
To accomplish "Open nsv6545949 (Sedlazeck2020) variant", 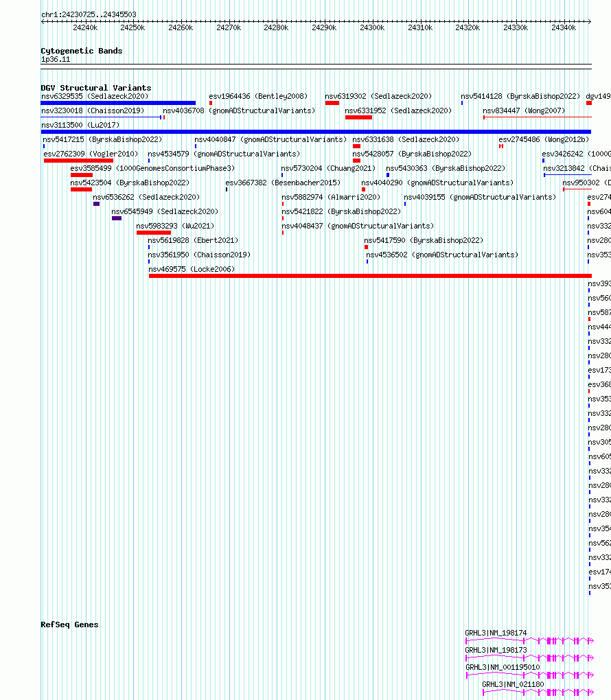I will [165, 211].
